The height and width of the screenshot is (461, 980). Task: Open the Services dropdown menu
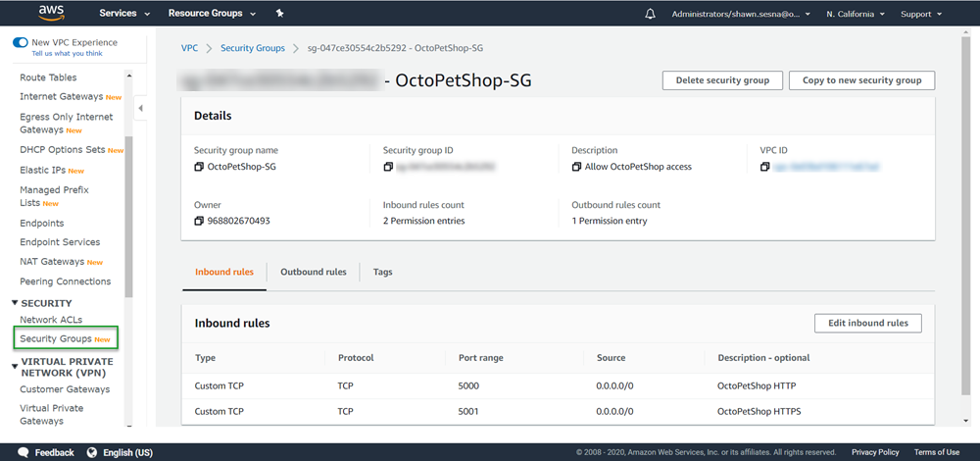125,13
